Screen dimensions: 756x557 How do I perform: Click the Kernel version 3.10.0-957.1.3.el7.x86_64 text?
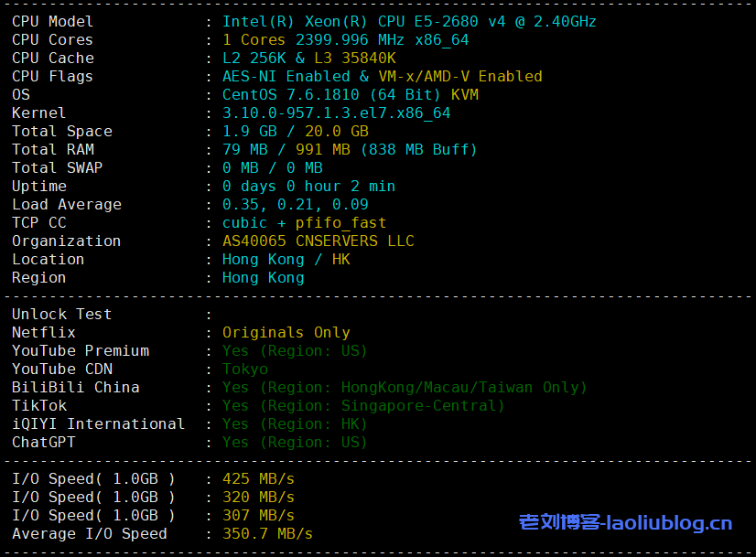(336, 112)
